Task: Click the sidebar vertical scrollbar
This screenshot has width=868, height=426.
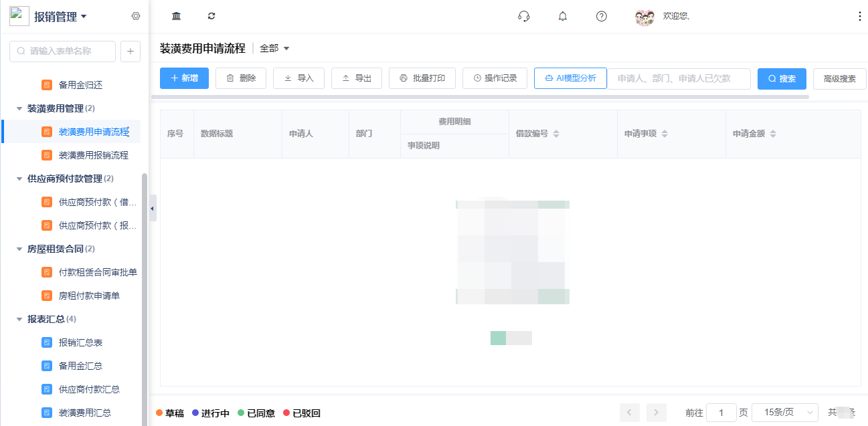Action: point(144,300)
